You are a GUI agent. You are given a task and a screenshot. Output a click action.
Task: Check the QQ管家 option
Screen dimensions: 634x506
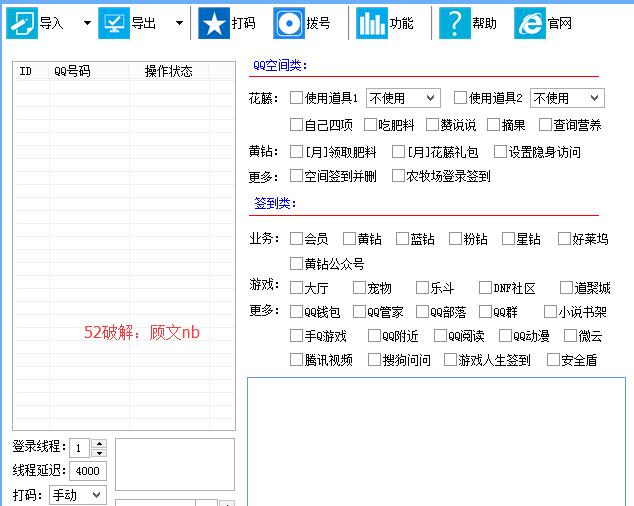(359, 312)
